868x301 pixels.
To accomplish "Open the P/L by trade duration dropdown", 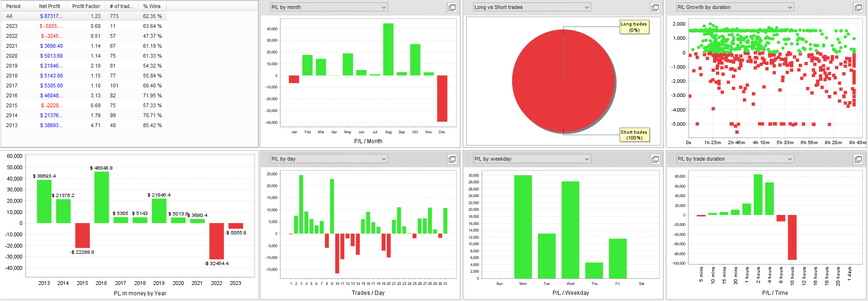I will (735, 159).
